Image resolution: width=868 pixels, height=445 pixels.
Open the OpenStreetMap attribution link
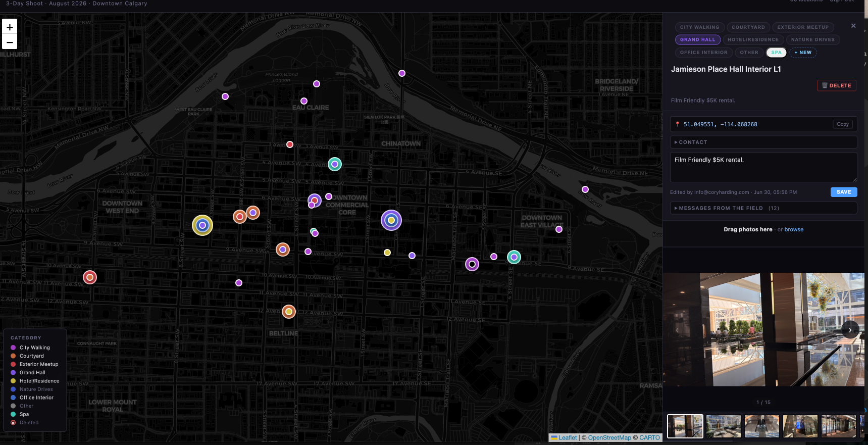(x=609, y=438)
